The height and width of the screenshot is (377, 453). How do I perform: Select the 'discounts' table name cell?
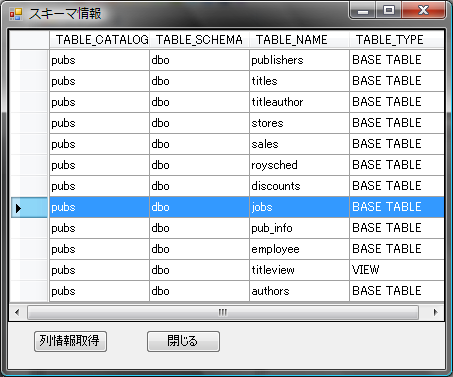tap(299, 186)
